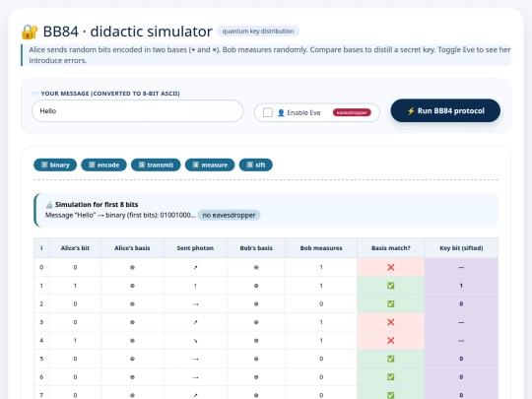Select the sift step pill

[256, 165]
